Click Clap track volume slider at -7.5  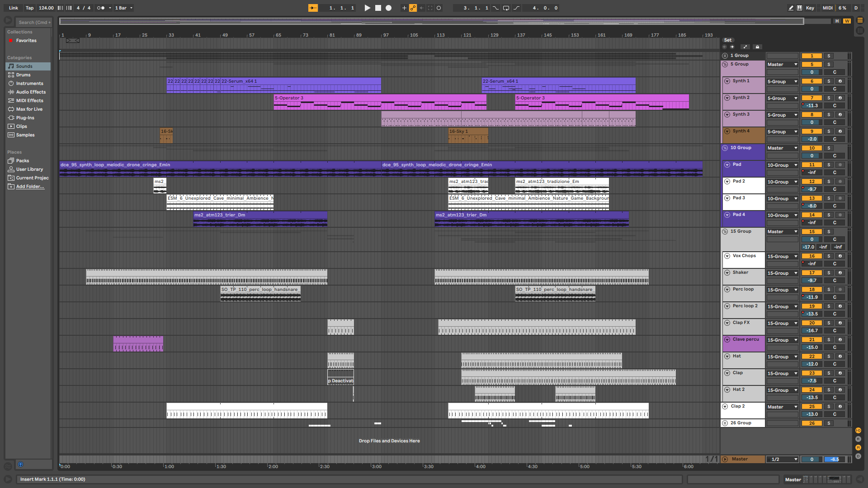(x=812, y=381)
